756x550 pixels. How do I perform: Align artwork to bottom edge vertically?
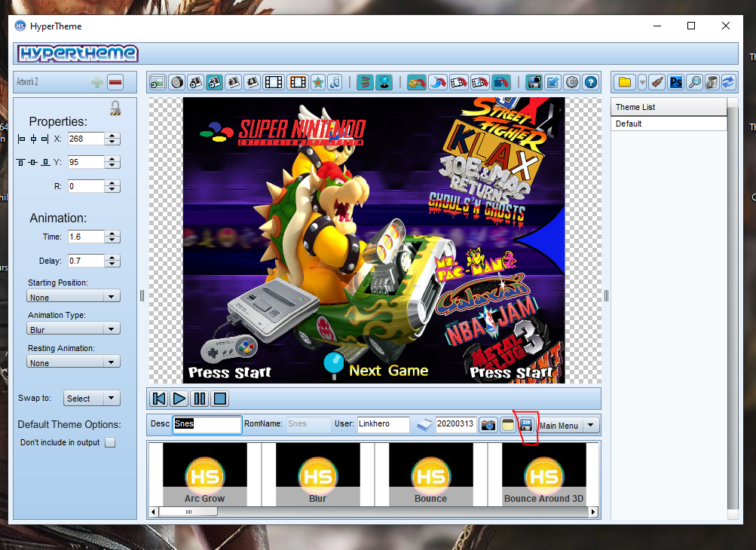tap(45, 163)
